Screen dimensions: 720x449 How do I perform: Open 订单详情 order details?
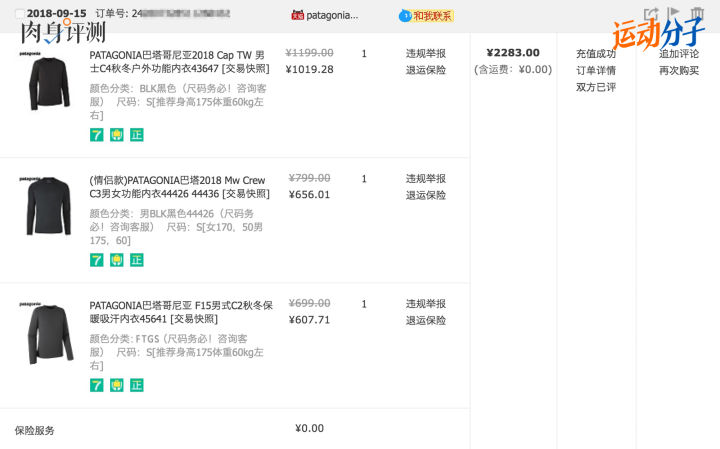point(596,71)
